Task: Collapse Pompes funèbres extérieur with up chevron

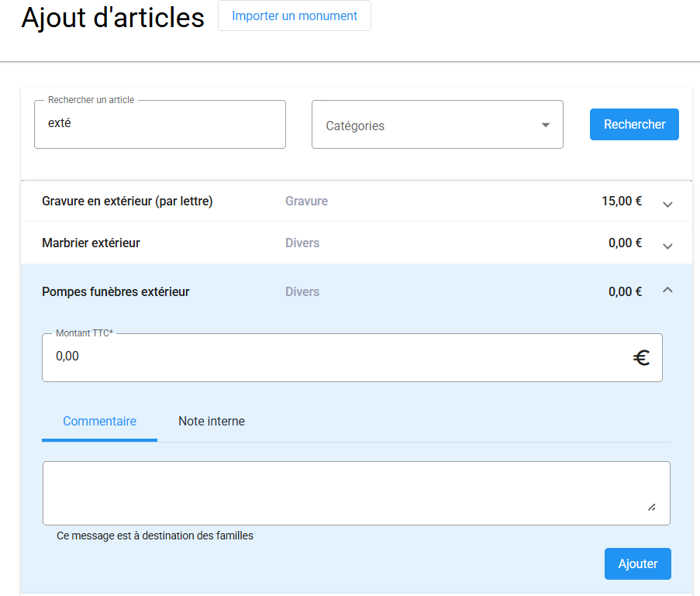Action: [667, 290]
